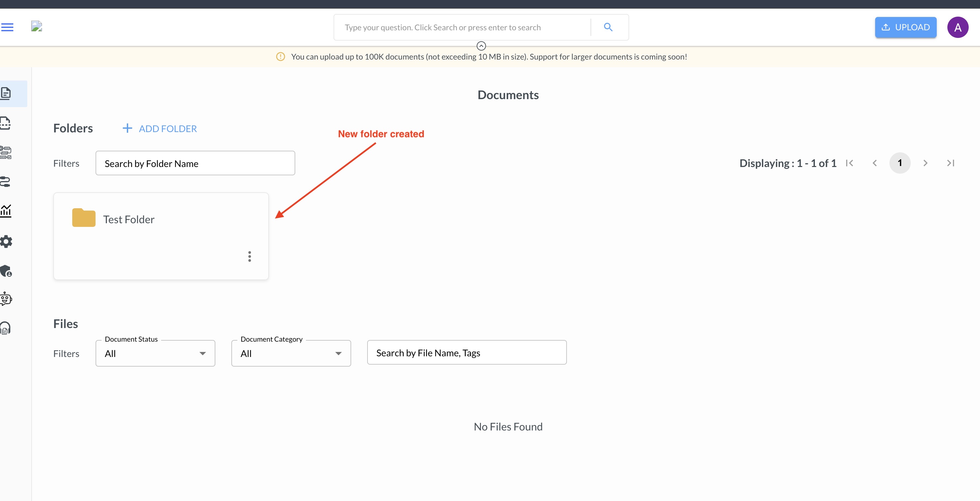Image resolution: width=980 pixels, height=501 pixels.
Task: Click the 'Folders' section heading
Action: (73, 128)
